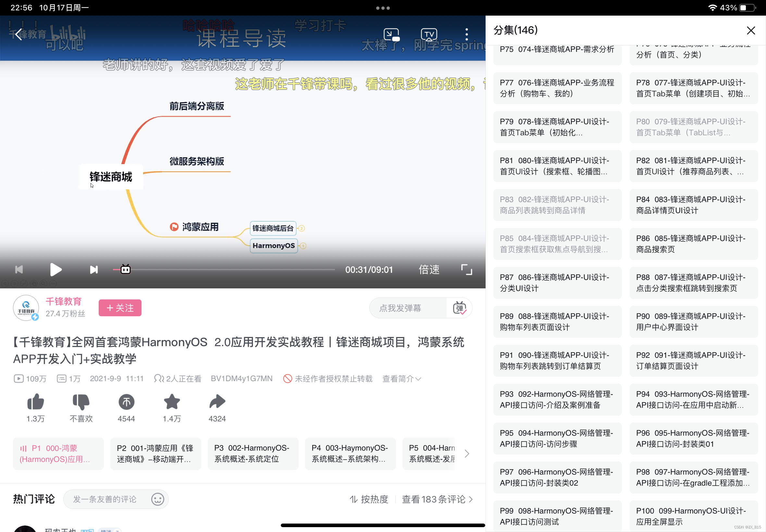Open the 倍速 playback speed menu
Screen dimensions: 766x532
coord(429,269)
